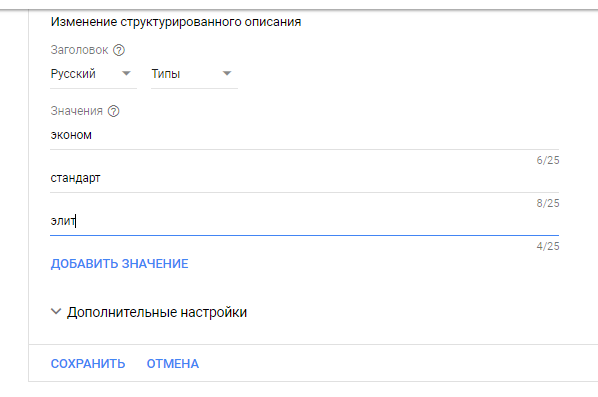Click the 6/25 character counter

click(548, 160)
